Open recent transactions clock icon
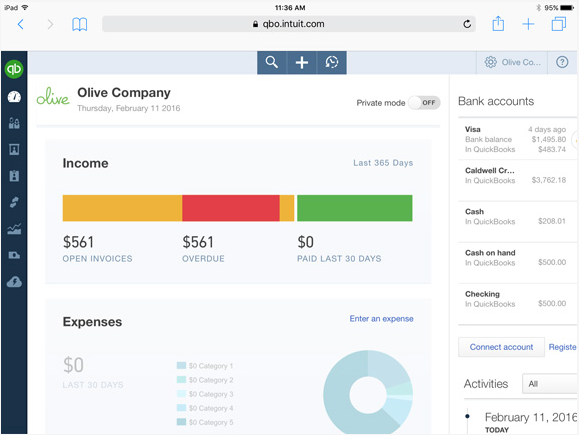 point(332,62)
